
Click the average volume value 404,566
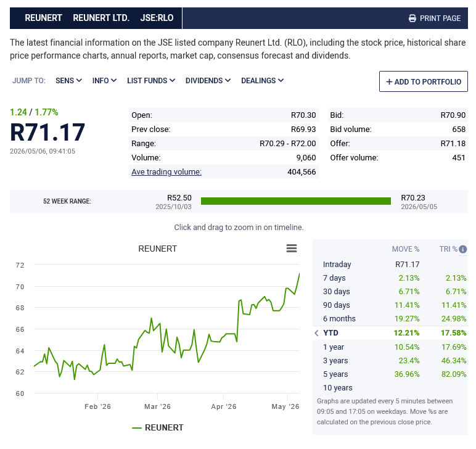click(302, 172)
